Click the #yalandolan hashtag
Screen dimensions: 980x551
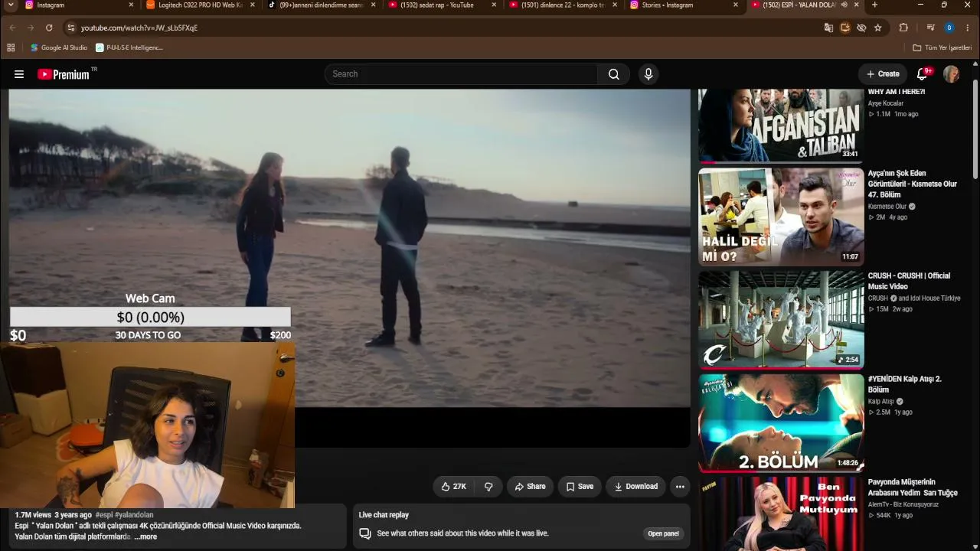coord(134,515)
